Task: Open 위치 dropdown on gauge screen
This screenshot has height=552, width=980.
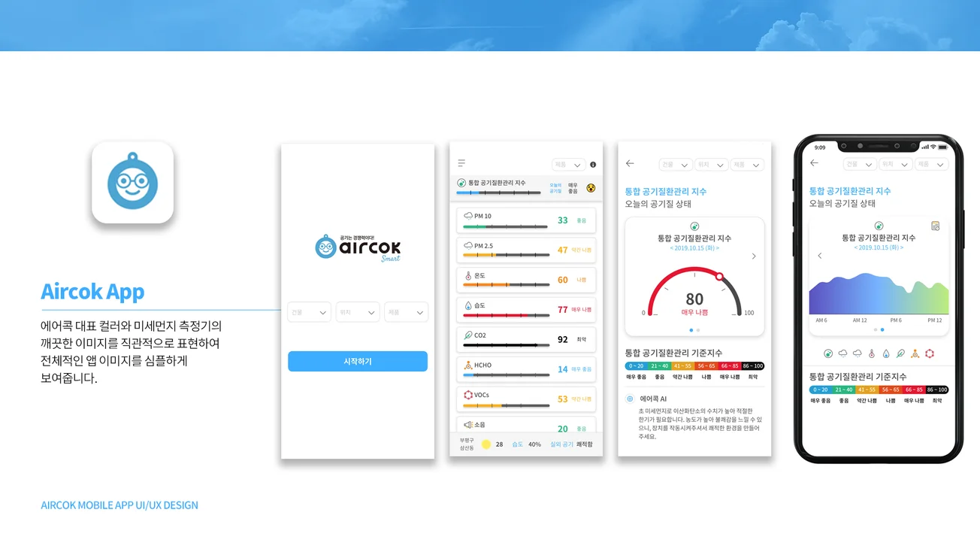Action: [711, 164]
